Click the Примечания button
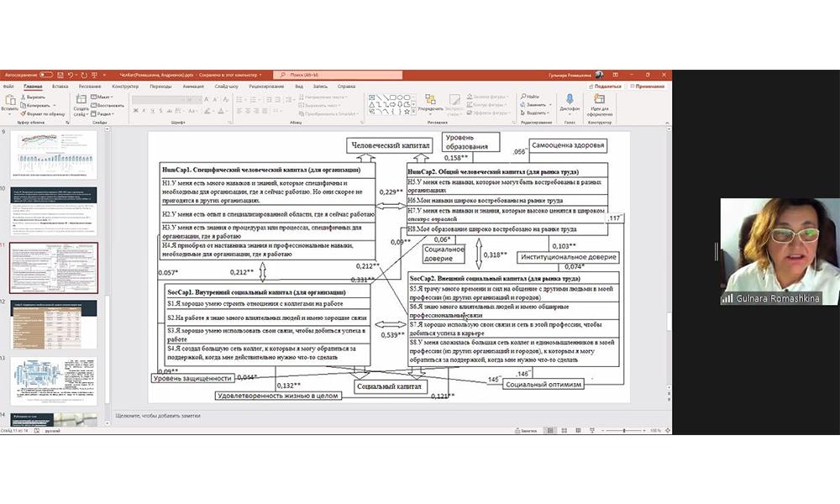 coord(648,87)
